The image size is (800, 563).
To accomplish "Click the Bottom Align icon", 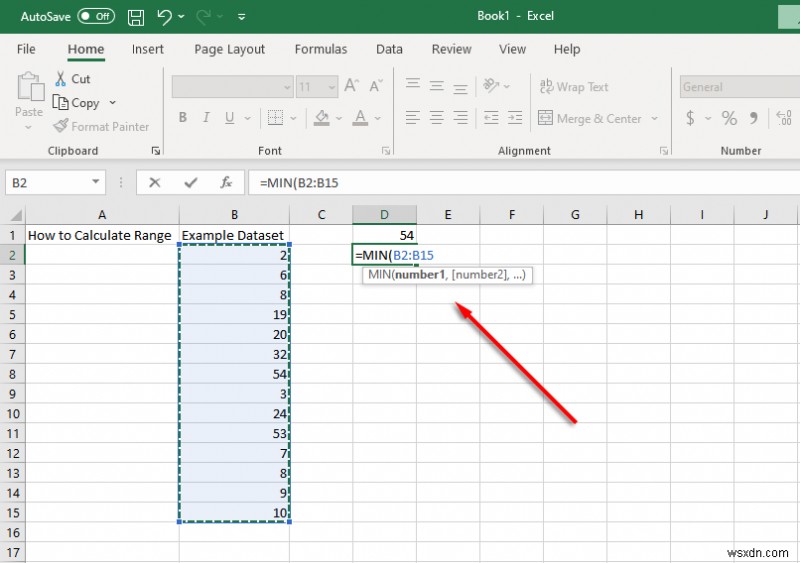I will pos(460,87).
